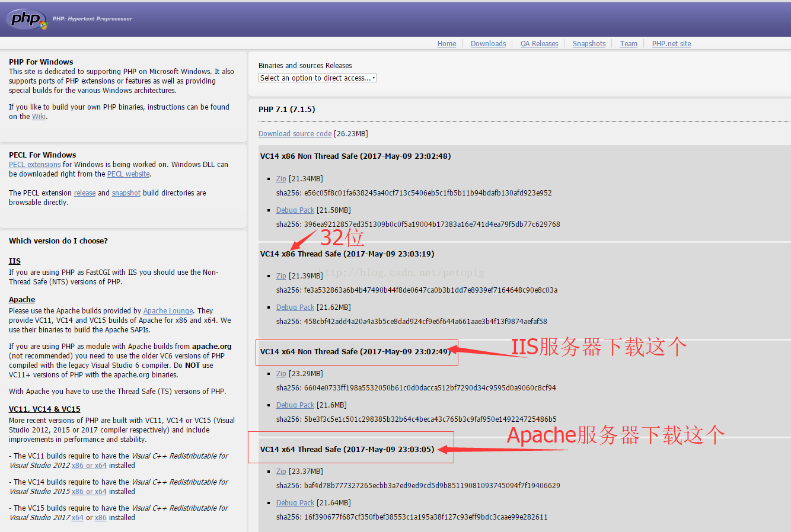Browse the PECL snapshot directory link
Image resolution: width=791 pixels, height=532 pixels.
tap(126, 193)
